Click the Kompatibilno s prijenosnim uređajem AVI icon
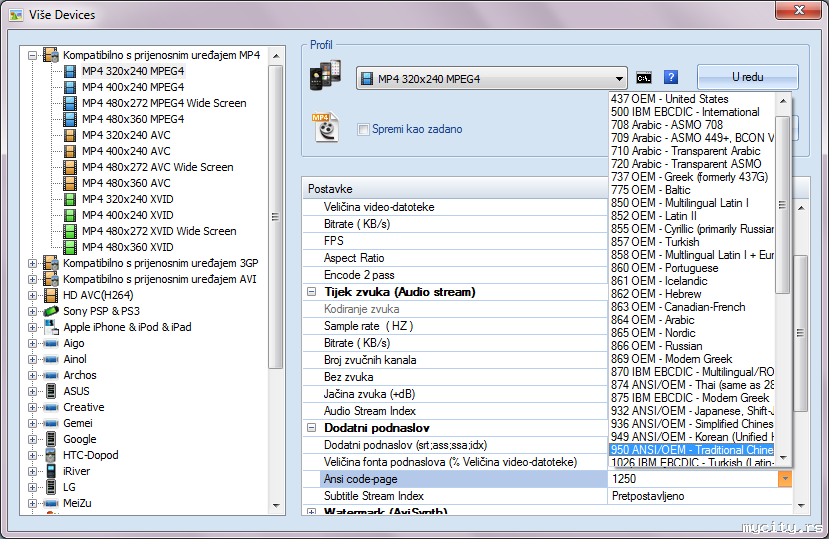Screen dimensions: 829x539 [x=51, y=278]
